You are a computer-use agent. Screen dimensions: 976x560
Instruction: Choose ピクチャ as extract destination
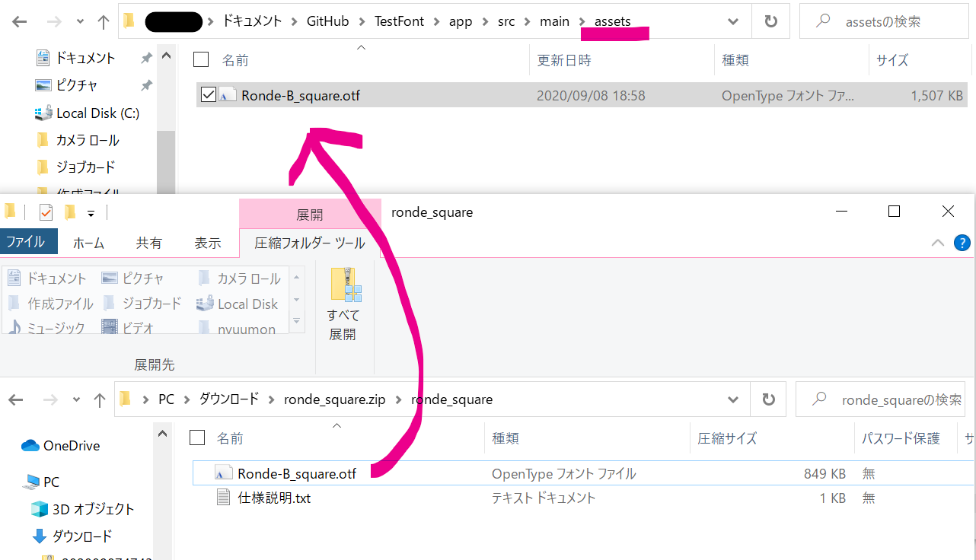(132, 278)
